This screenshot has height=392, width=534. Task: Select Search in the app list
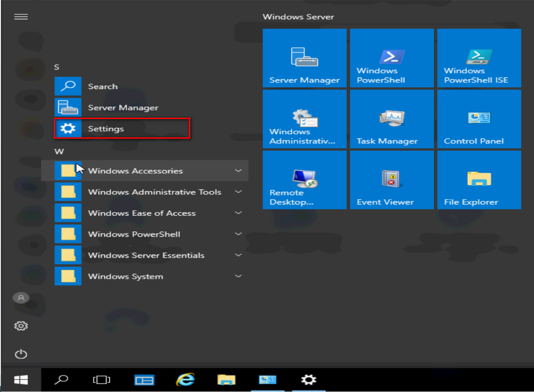[103, 86]
